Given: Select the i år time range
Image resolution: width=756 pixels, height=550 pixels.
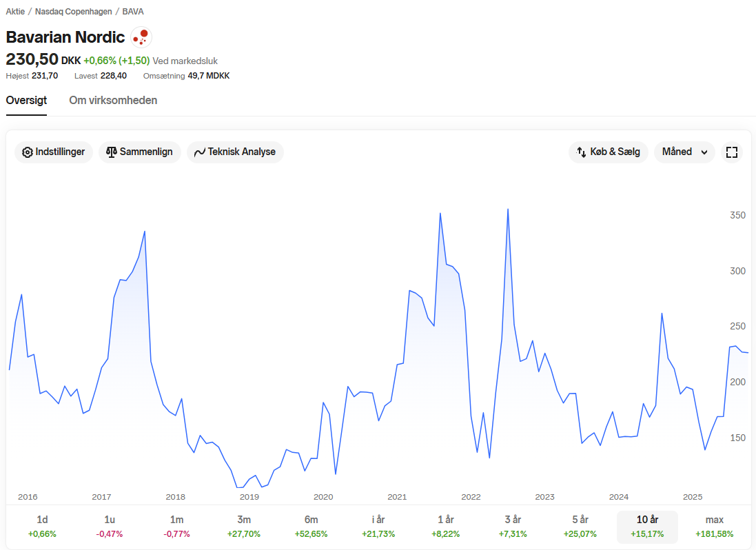Looking at the screenshot, I should pyautogui.click(x=378, y=527).
